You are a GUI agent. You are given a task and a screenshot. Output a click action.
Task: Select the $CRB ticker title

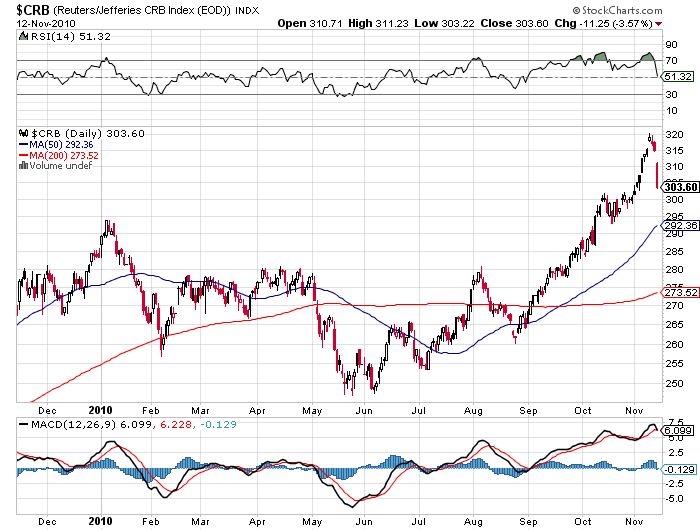[x=33, y=9]
